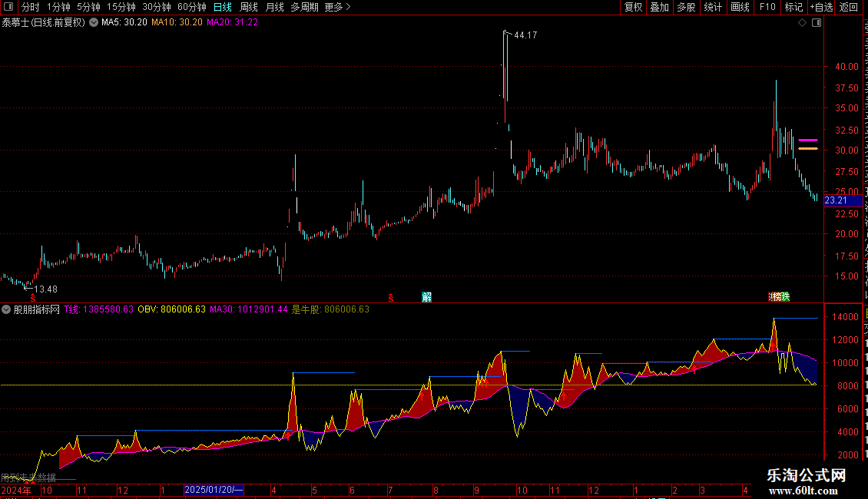The image size is (868, 499).
Task: Switch to 周线 weekly chart tab
Action: click(249, 7)
